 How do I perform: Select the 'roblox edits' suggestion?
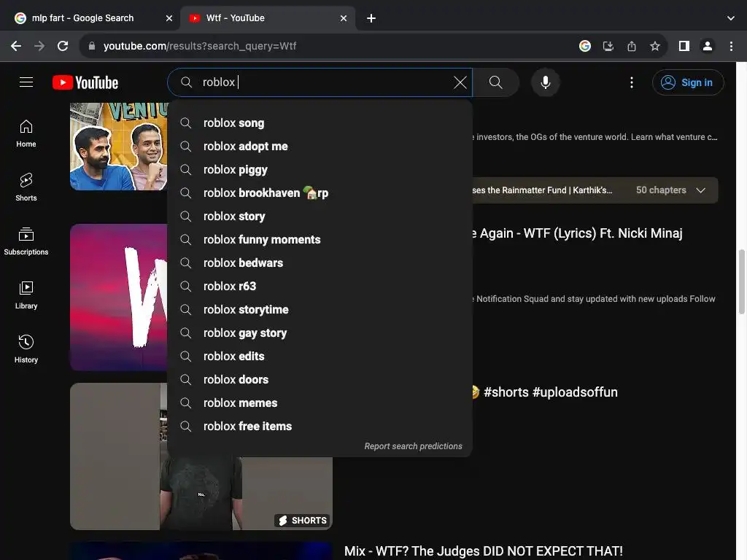[x=320, y=356]
